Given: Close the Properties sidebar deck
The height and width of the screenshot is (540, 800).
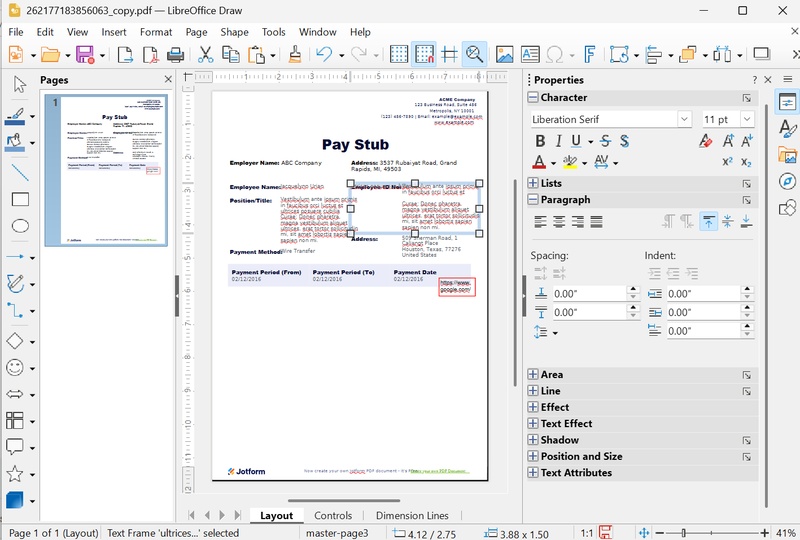Looking at the screenshot, I should tap(768, 80).
